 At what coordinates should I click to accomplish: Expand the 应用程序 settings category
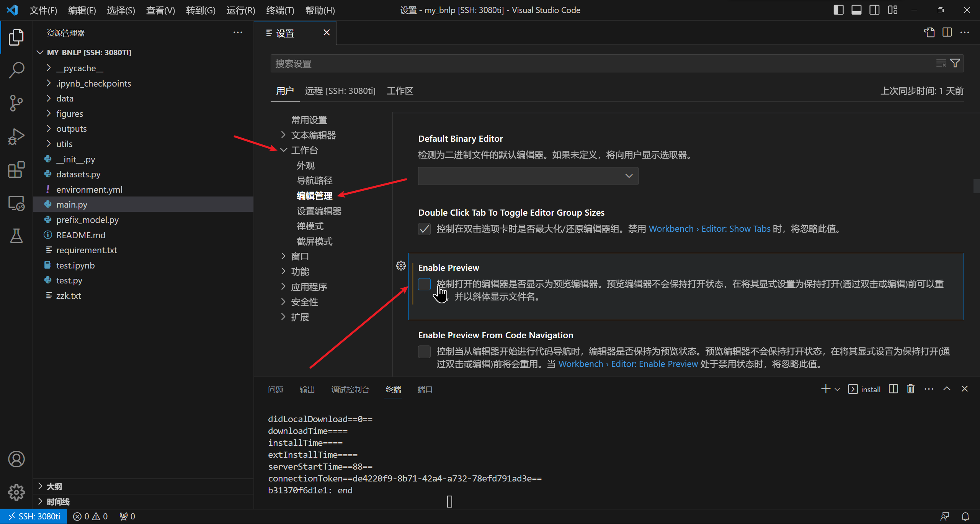283,287
